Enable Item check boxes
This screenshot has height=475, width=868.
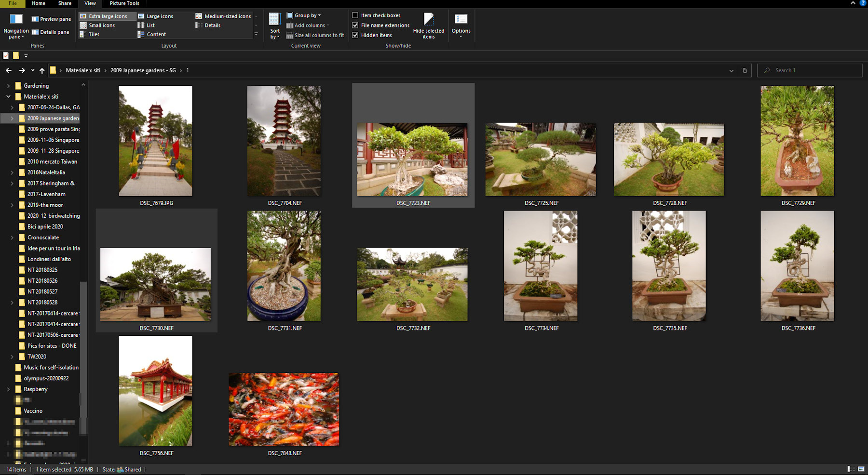(x=355, y=15)
